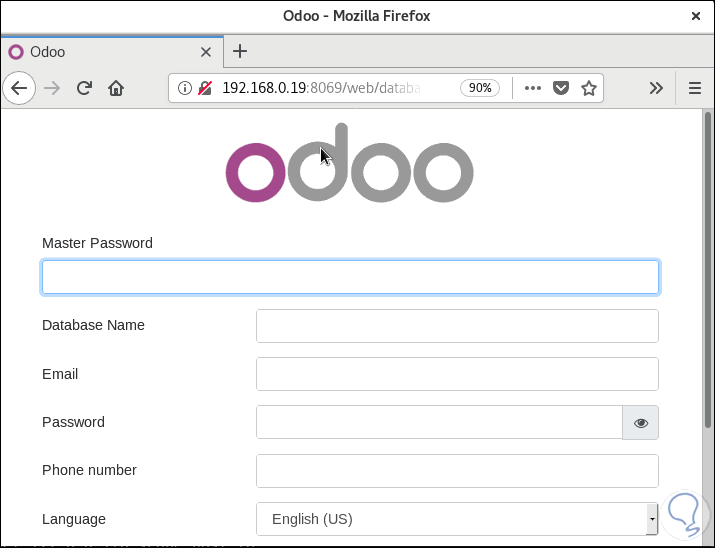The width and height of the screenshot is (715, 548).
Task: Click the Phone number input field
Action: 457,471
